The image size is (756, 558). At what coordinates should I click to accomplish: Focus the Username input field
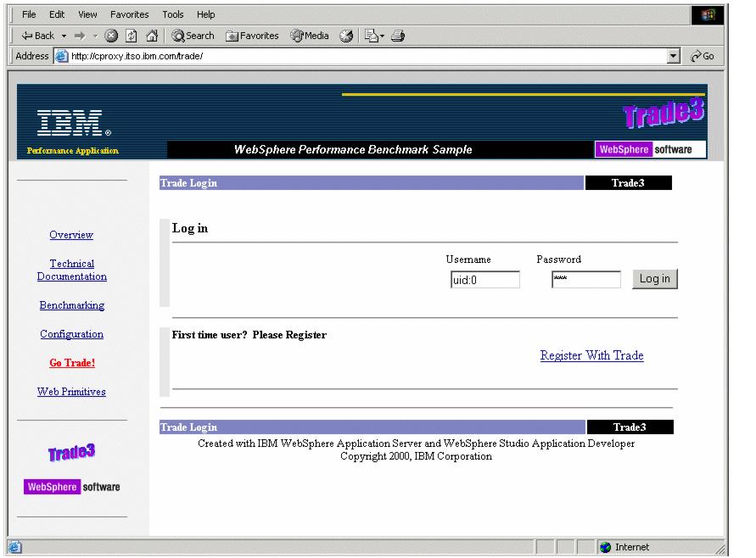(x=485, y=280)
